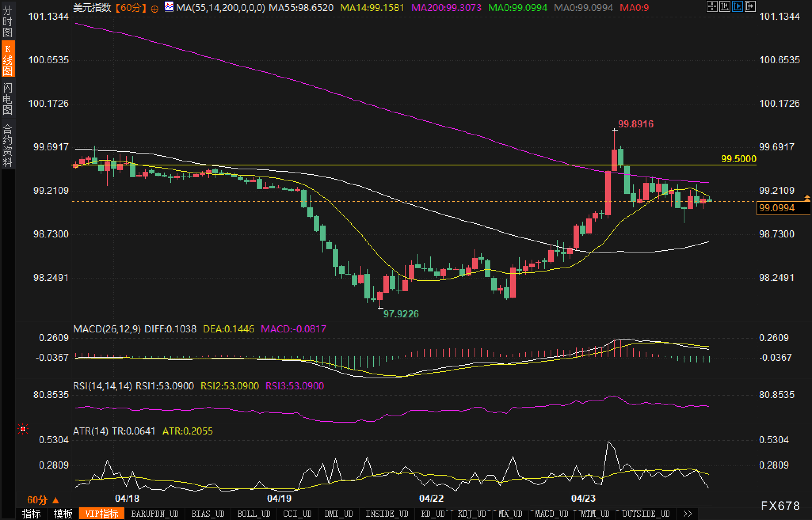Open 闪电图 view in sidebar
The width and height of the screenshot is (812, 520).
tap(8, 99)
